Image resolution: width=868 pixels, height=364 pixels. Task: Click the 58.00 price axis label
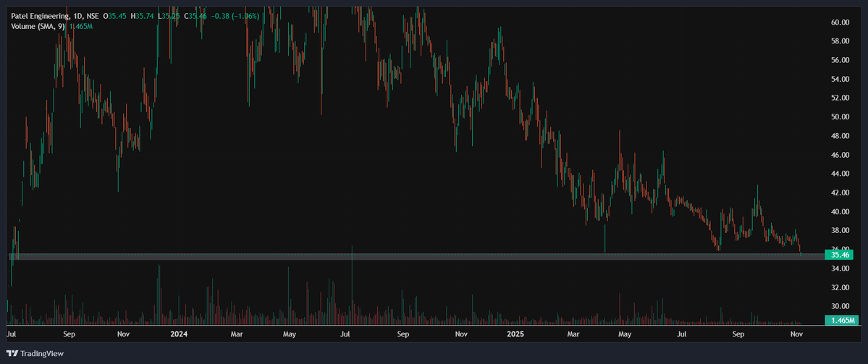(x=840, y=41)
